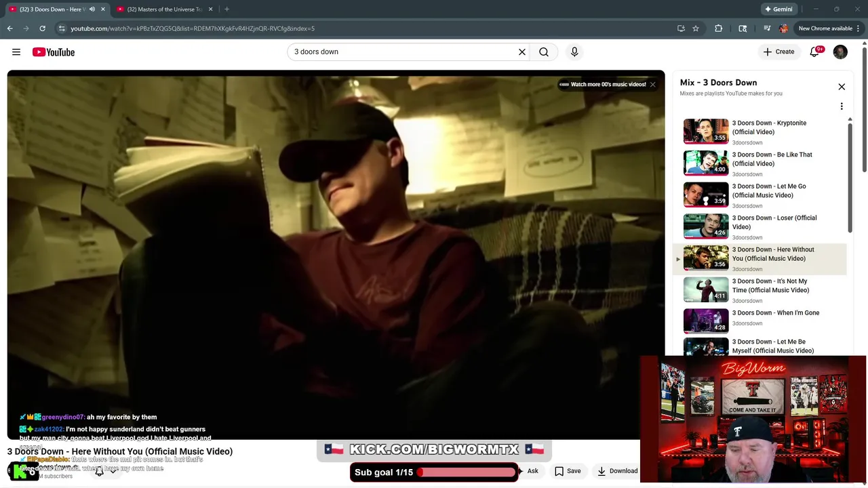868x488 pixels.
Task: Switch to Masters of the Universe tab
Action: coord(163,9)
